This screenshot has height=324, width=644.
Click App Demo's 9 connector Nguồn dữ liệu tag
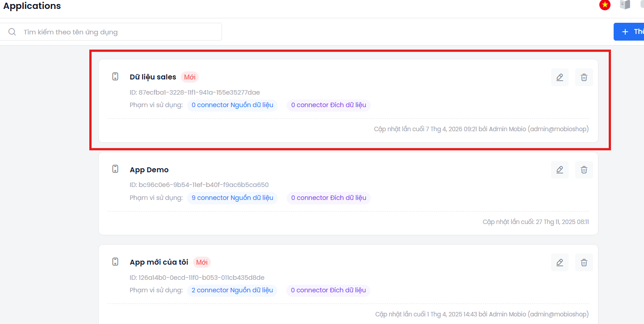[232, 198]
